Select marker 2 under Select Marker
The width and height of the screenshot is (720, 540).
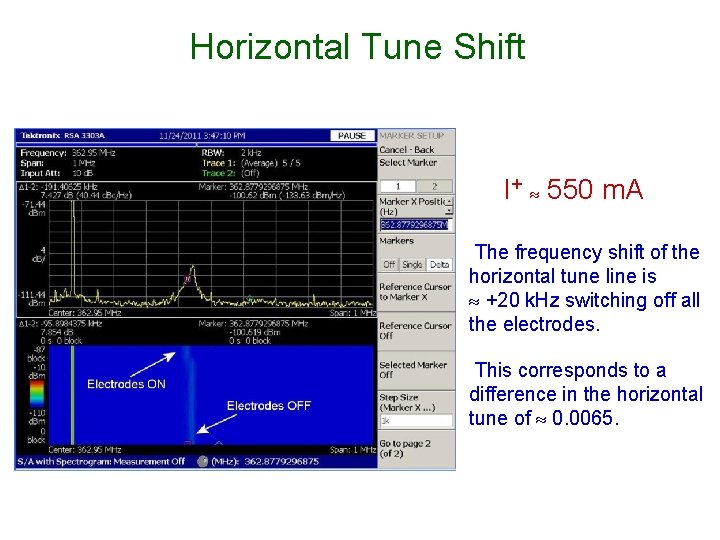point(434,186)
